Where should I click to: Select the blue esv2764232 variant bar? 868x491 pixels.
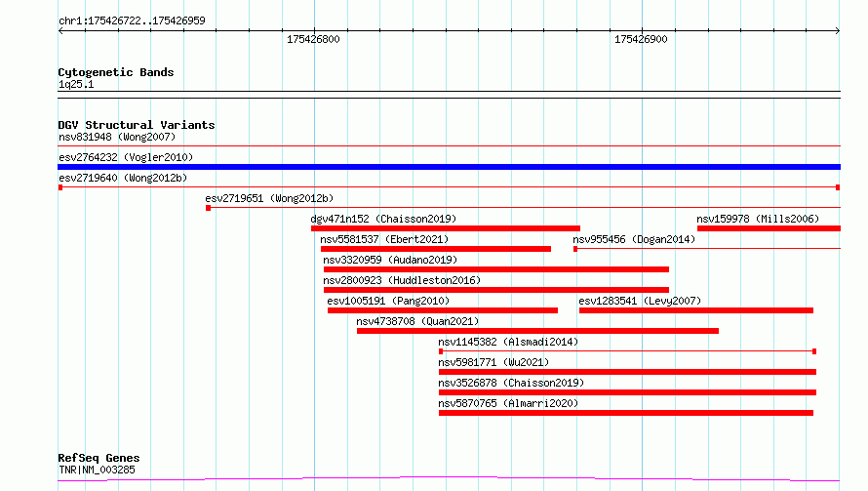click(x=449, y=167)
